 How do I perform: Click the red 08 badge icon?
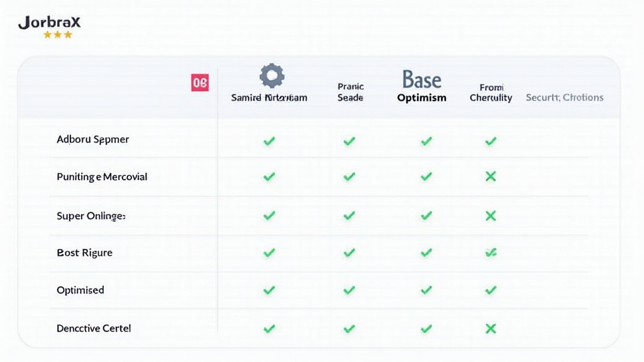[200, 82]
